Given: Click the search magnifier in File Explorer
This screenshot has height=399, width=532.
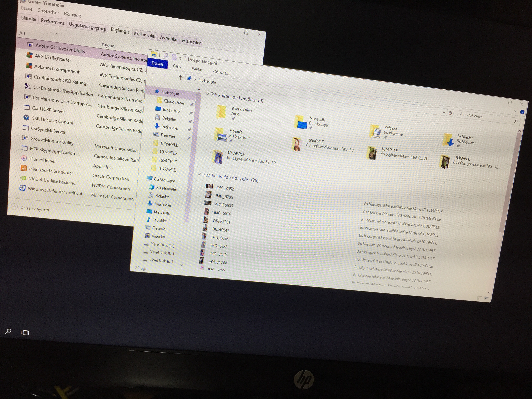Looking at the screenshot, I should tap(515, 121).
